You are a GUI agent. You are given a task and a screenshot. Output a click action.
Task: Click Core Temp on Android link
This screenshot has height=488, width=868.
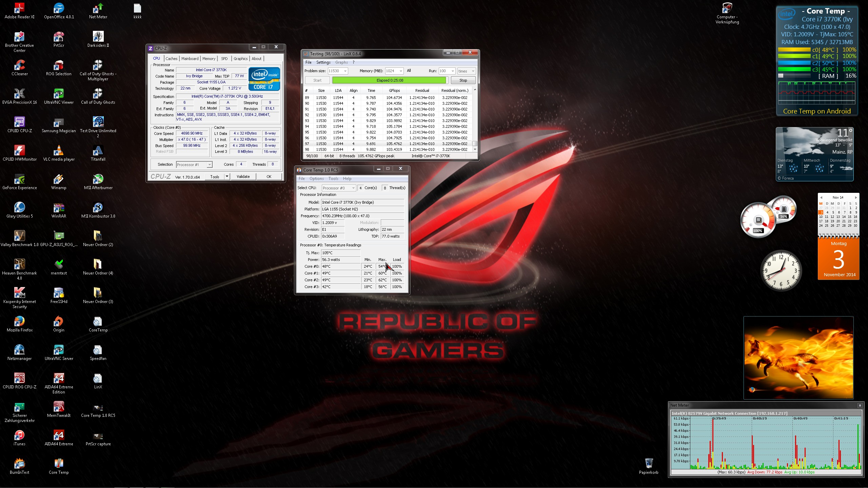[817, 111]
